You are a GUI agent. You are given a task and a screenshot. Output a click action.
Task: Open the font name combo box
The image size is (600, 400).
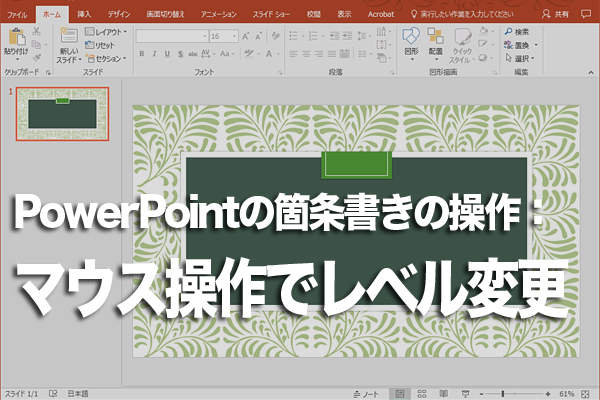[x=172, y=36]
